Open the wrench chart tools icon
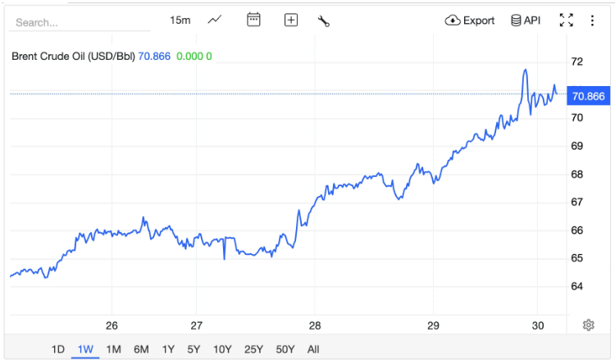Screen dimensions: 615x364 tap(323, 21)
